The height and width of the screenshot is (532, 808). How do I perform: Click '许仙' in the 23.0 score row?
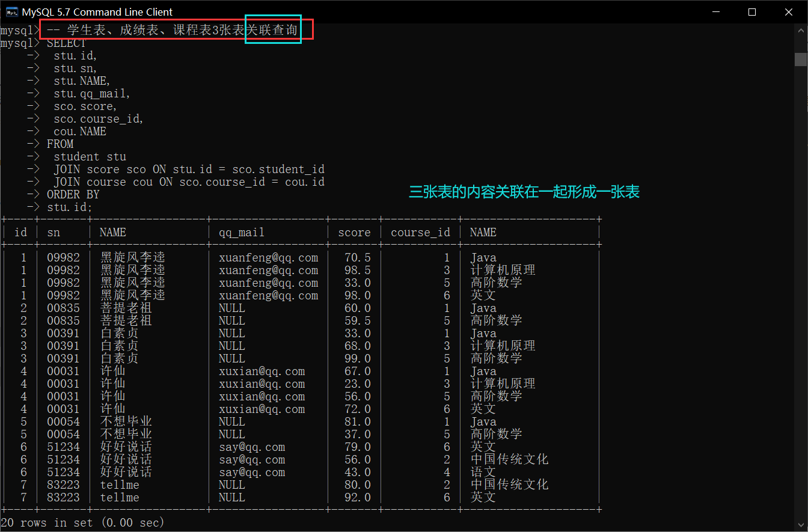coord(112,384)
